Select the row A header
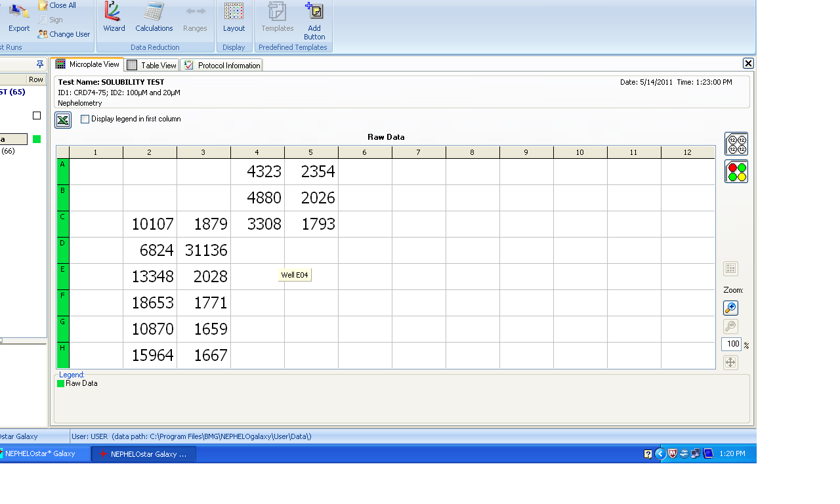This screenshot has height=504, width=840. click(63, 172)
